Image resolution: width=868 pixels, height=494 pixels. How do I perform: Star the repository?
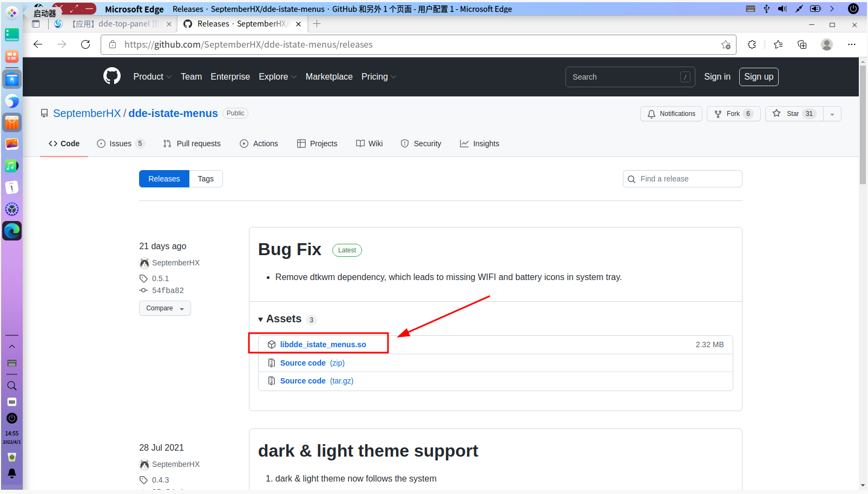(794, 114)
